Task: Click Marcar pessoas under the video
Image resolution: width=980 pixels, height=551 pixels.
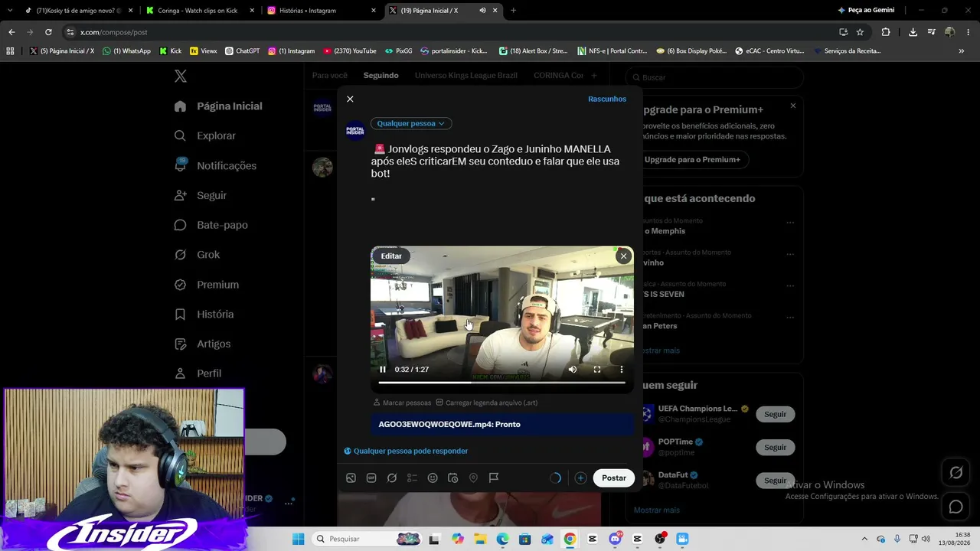Action: 403,403
